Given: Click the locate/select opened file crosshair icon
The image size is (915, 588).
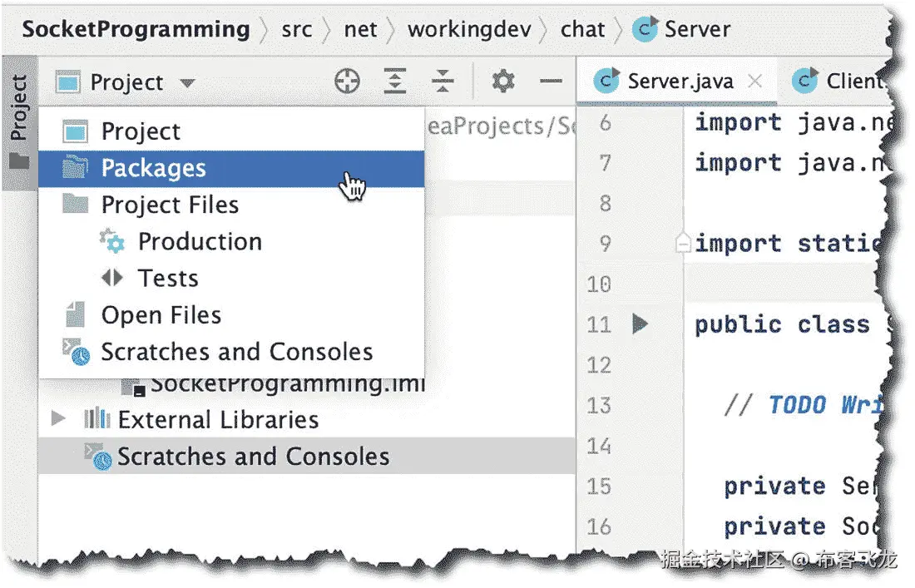Looking at the screenshot, I should [x=347, y=82].
